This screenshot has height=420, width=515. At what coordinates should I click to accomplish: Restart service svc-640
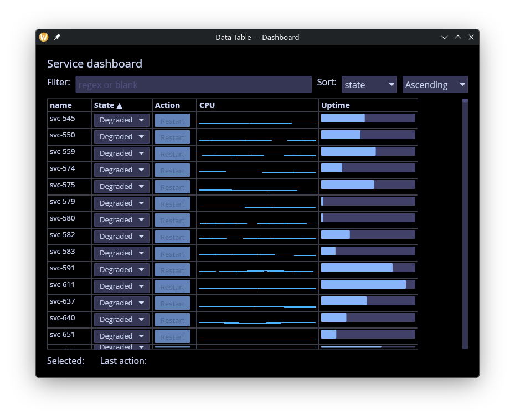pyautogui.click(x=173, y=320)
